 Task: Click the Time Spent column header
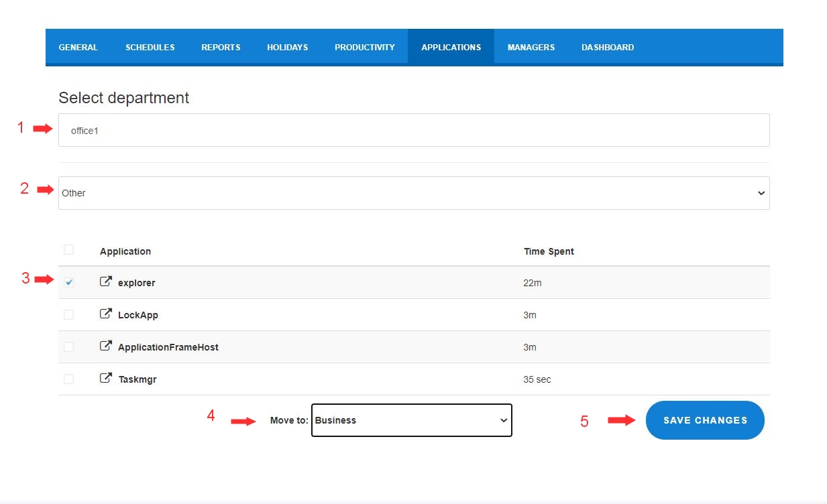click(x=549, y=251)
